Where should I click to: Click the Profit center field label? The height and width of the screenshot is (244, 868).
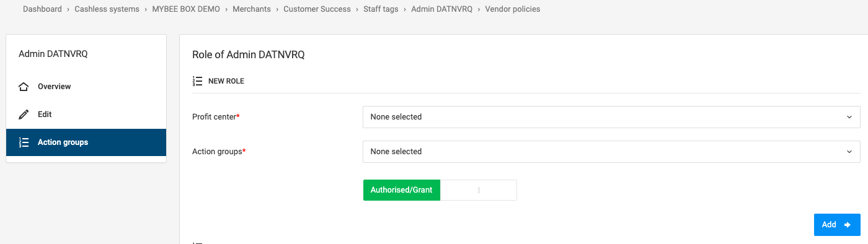[x=216, y=116]
